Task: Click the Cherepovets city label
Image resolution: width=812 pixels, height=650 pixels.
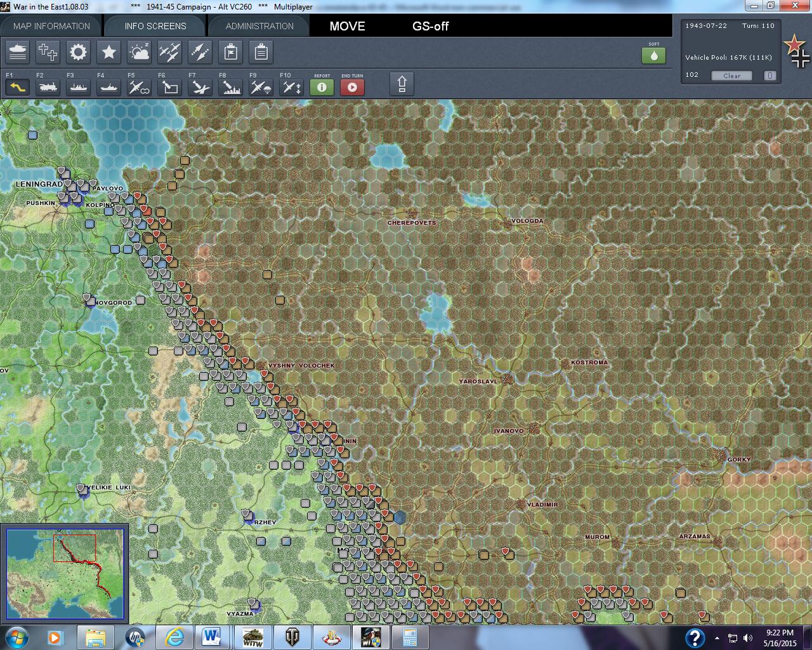Action: (x=412, y=223)
